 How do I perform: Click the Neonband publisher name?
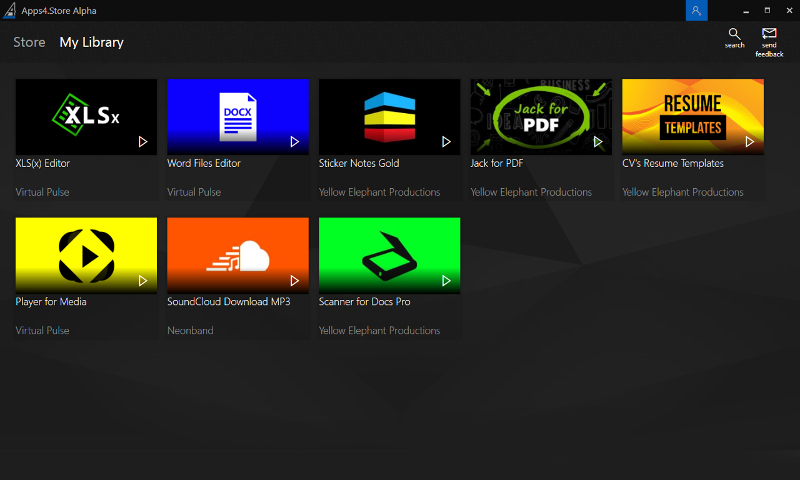click(x=190, y=330)
